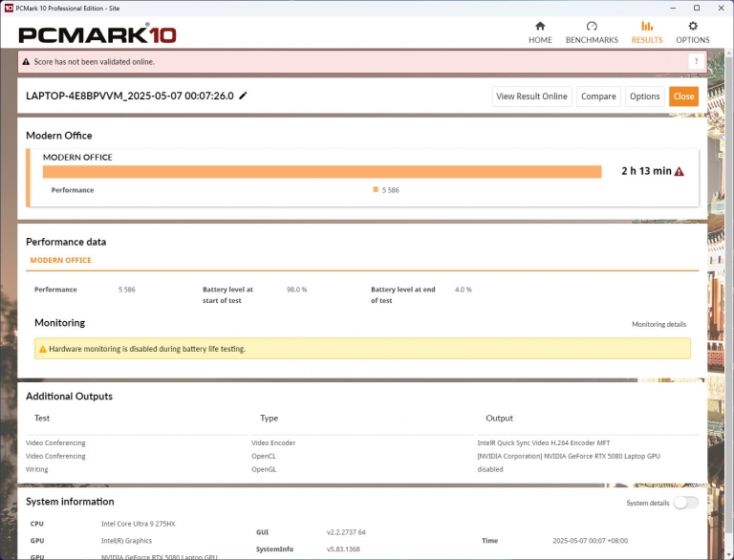Viewport: 734px width, 560px height.
Task: Click time value '2025-05-07 00:07 +08:00'
Action: click(591, 540)
